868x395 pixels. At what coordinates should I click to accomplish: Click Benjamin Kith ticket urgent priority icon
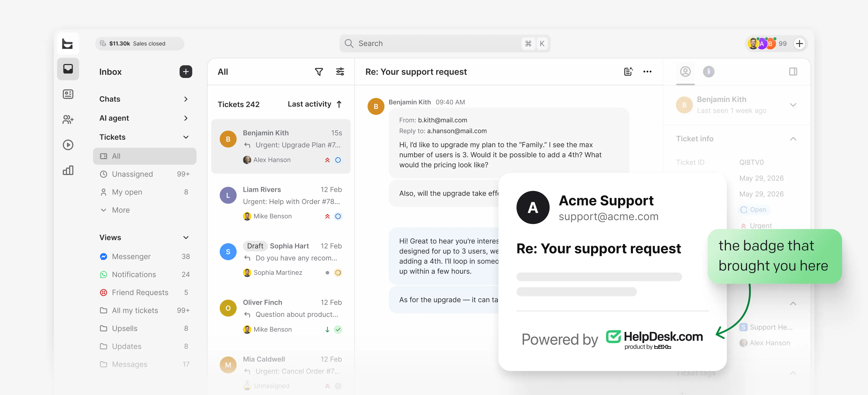click(327, 160)
